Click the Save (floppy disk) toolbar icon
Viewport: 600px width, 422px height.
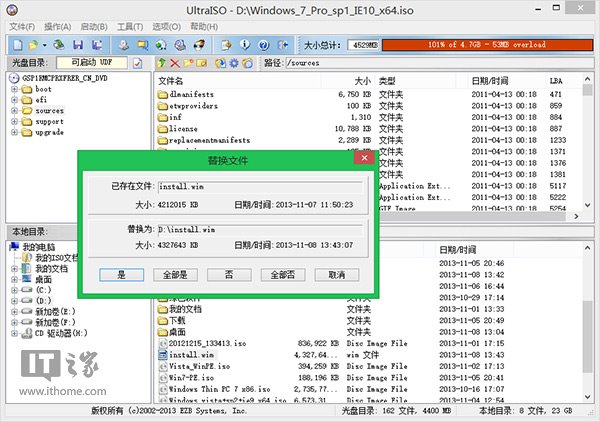[77, 45]
